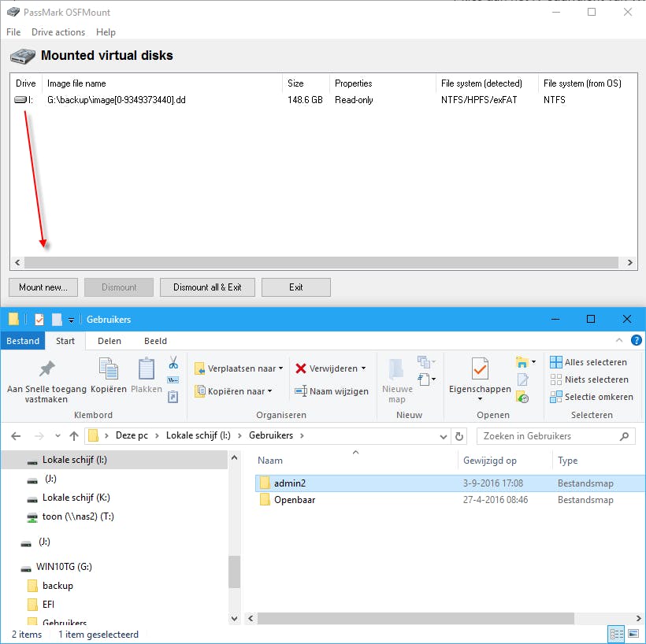Click the Dismount all & Exit button
646x644 pixels.
point(207,287)
